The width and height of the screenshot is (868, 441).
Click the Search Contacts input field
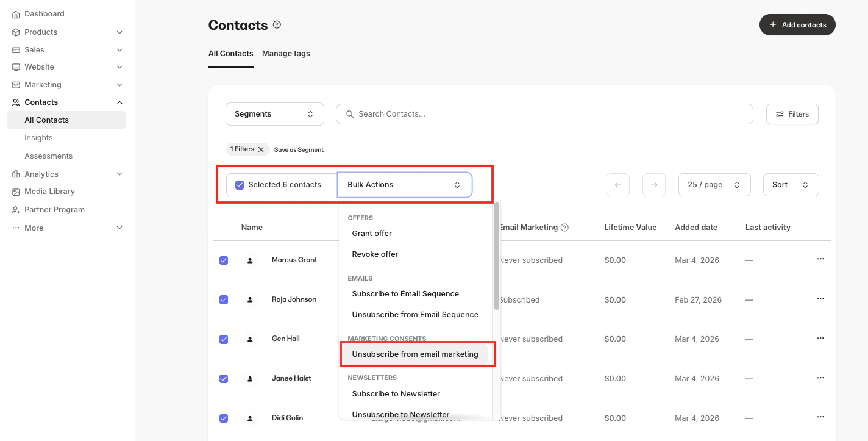coord(544,114)
